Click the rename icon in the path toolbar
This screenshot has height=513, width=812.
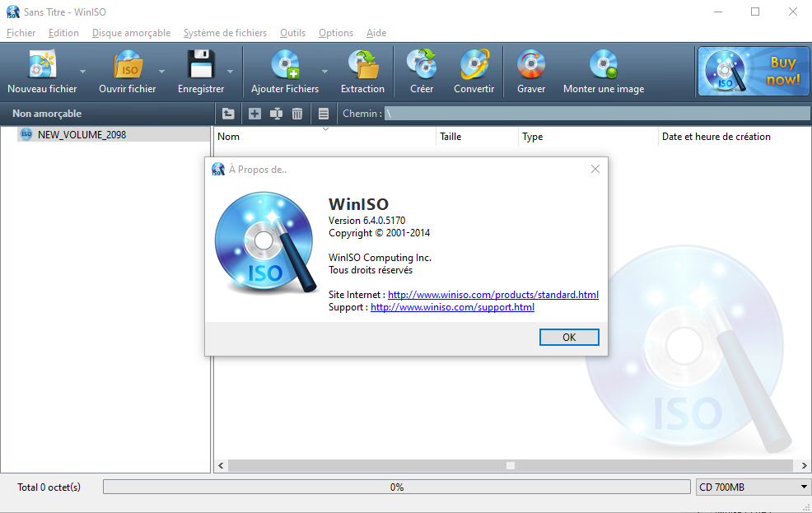coord(276,114)
